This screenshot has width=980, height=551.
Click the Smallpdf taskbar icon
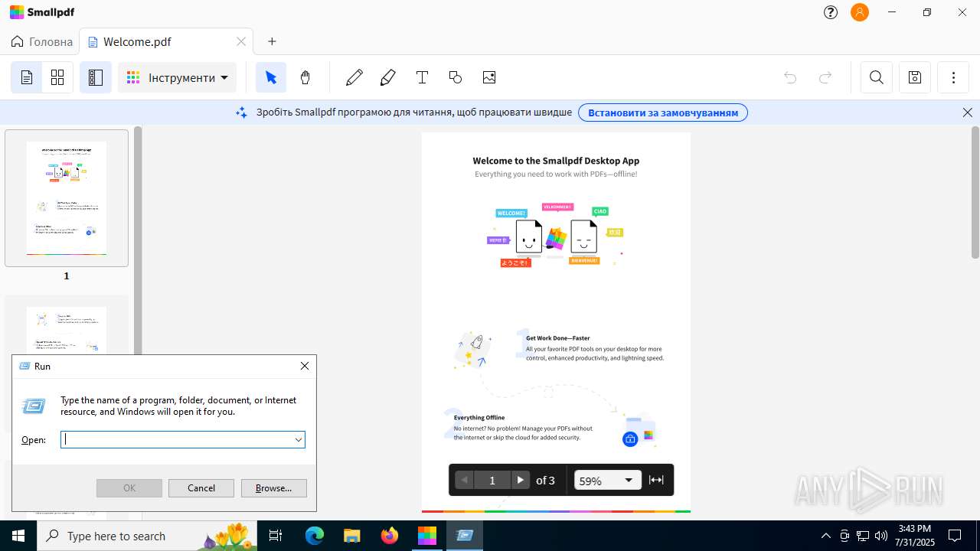pos(427,536)
